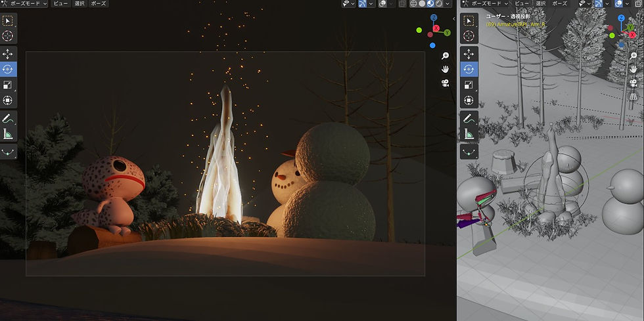Image resolution: width=644 pixels, height=321 pixels.
Task: Open the 選択 menu in right viewport
Action: 540,4
